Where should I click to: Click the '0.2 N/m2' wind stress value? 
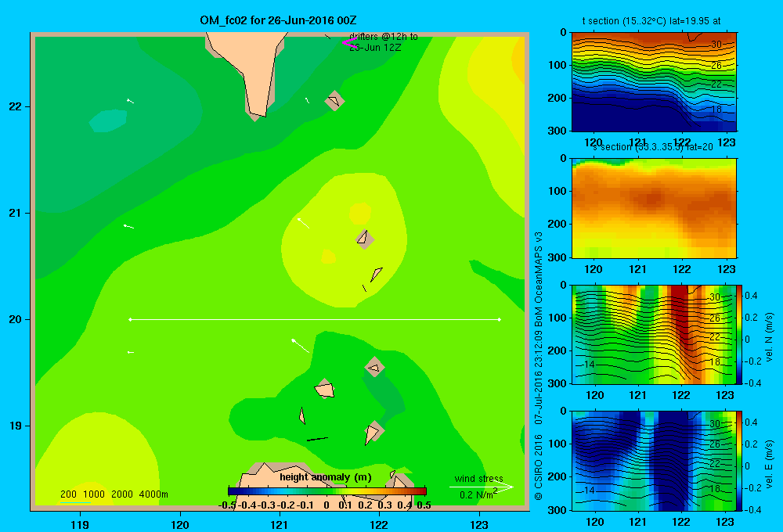point(478,494)
